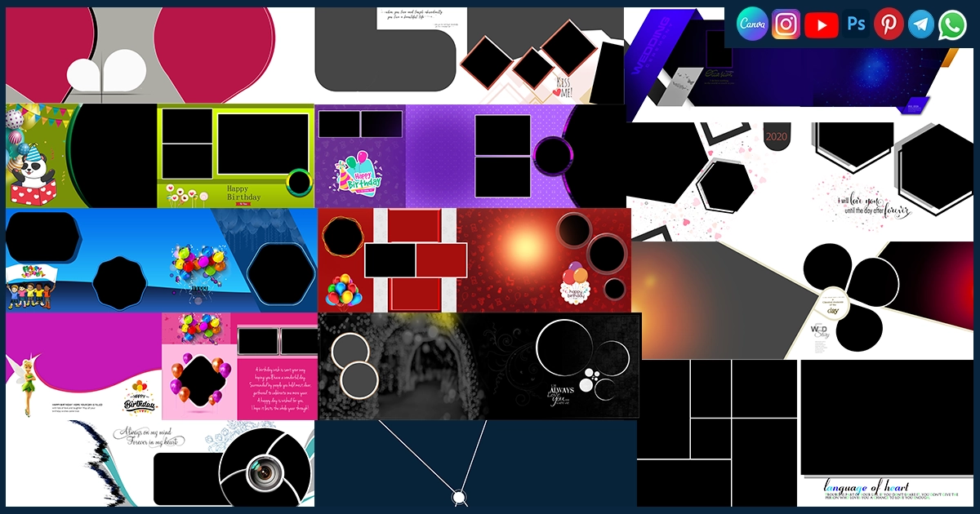This screenshot has height=514, width=980.
Task: Open the Pinterest icon
Action: 889,24
